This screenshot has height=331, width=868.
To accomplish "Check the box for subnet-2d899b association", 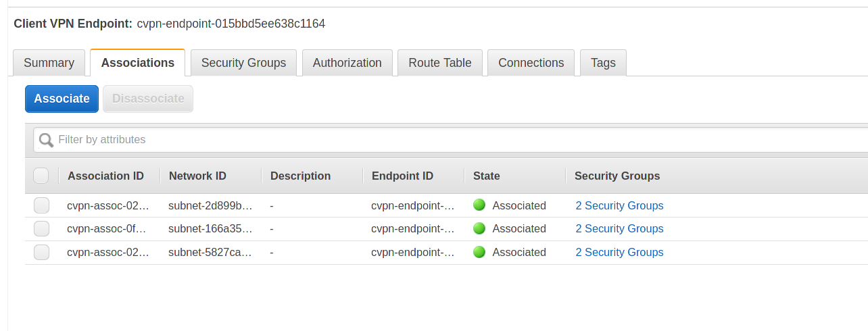I will pos(41,205).
